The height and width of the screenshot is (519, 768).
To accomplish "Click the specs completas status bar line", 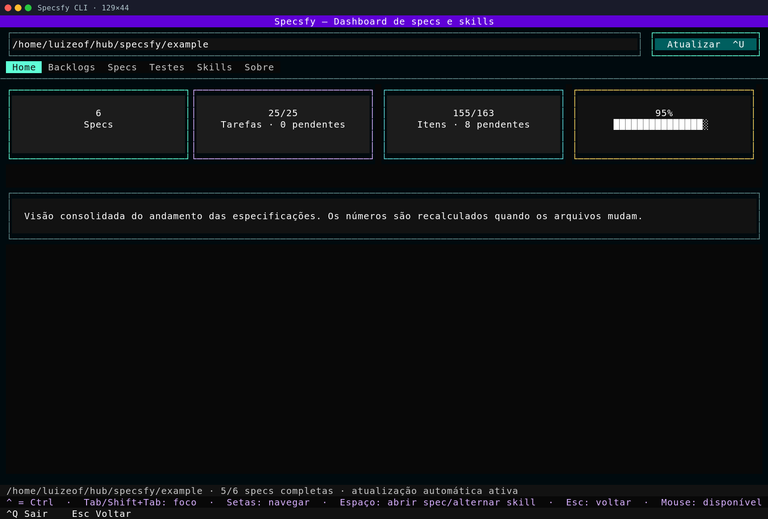I will click(x=262, y=491).
